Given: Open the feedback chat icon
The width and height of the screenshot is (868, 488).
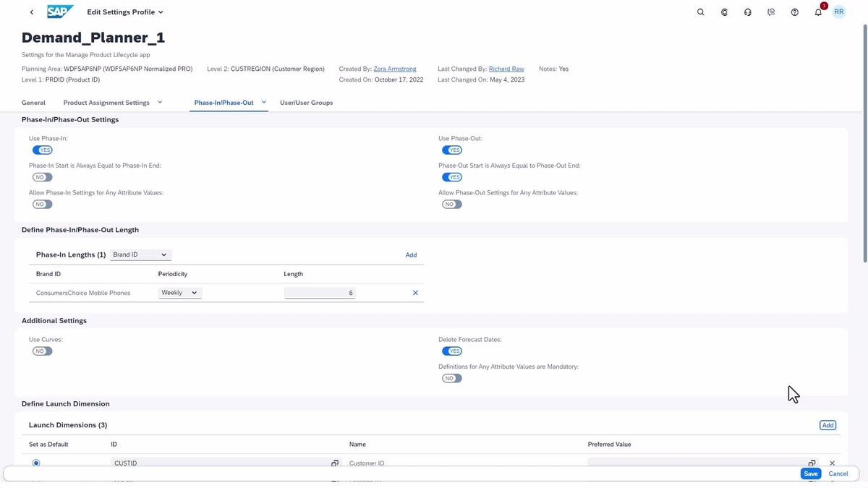Looking at the screenshot, I should point(771,12).
